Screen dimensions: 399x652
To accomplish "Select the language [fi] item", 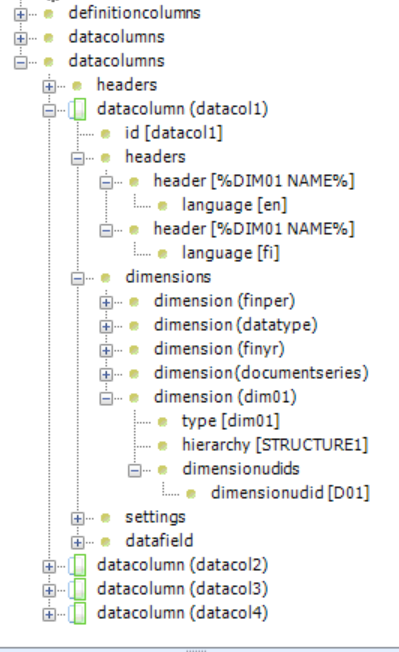I will point(231,253).
